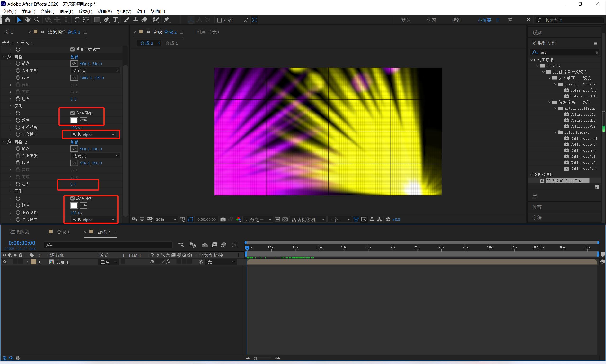Open 混合模式 dropdown under 网格 2
This screenshot has width=606, height=364.
point(93,219)
